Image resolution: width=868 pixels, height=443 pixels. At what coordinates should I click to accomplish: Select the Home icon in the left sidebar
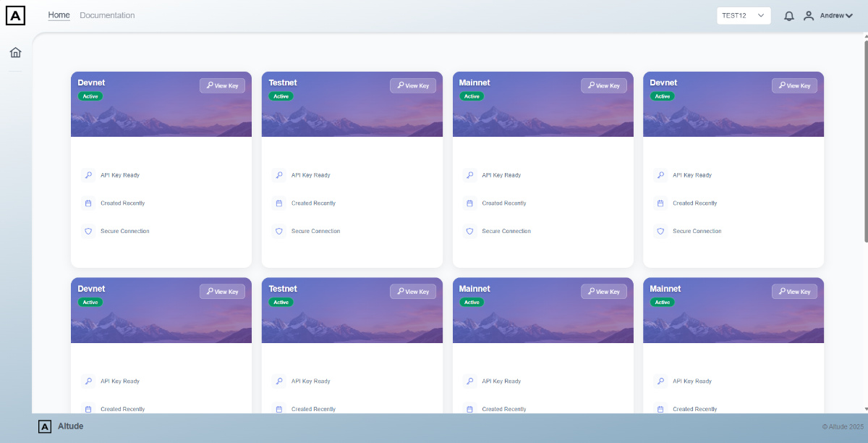coord(15,52)
